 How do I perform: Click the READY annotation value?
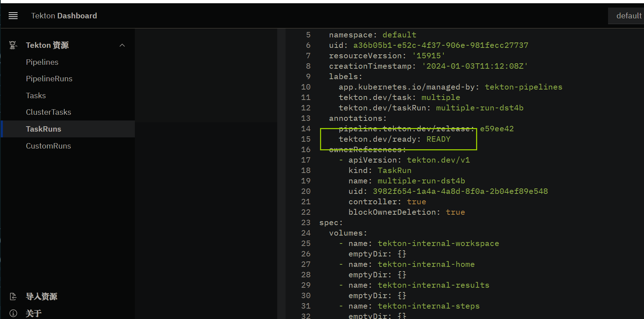pos(438,139)
